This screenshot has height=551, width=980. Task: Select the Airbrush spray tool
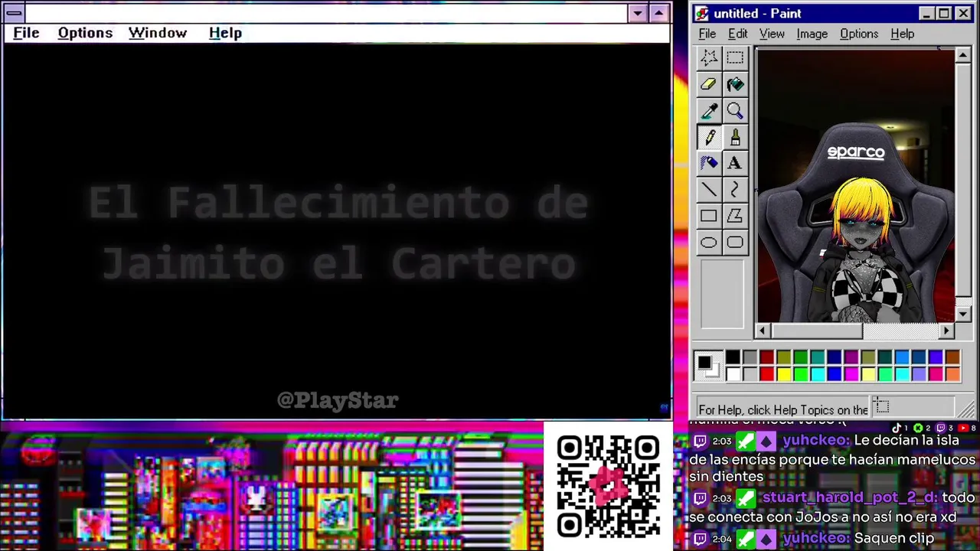(x=709, y=163)
